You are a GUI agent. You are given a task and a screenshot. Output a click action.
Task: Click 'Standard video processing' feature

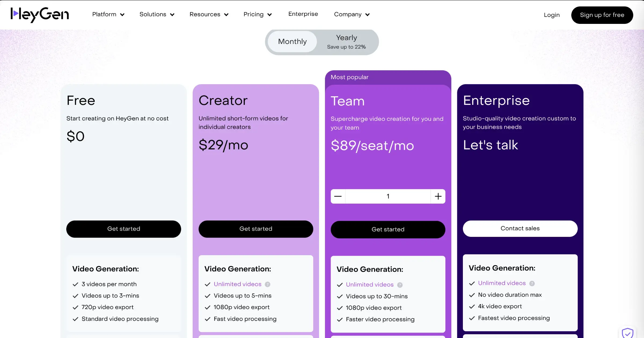120,319
